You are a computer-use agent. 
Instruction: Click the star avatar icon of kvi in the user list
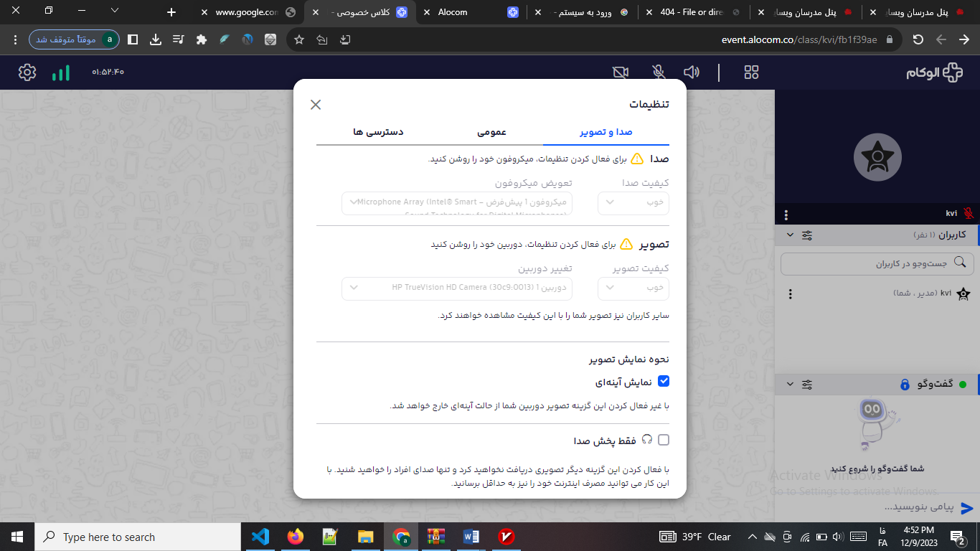click(963, 293)
